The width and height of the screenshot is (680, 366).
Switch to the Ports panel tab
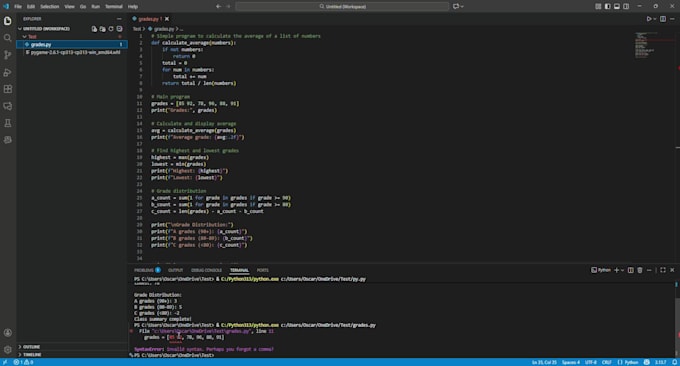[x=262, y=270]
